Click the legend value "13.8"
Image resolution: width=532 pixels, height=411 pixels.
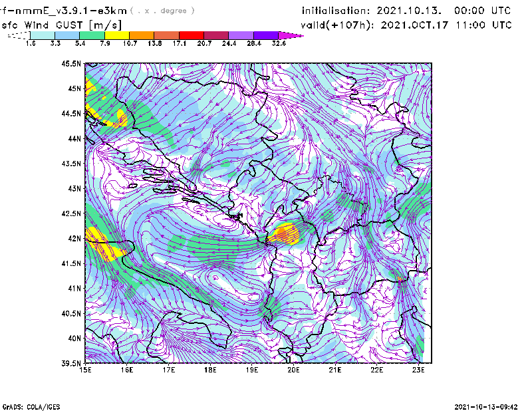click(x=154, y=43)
